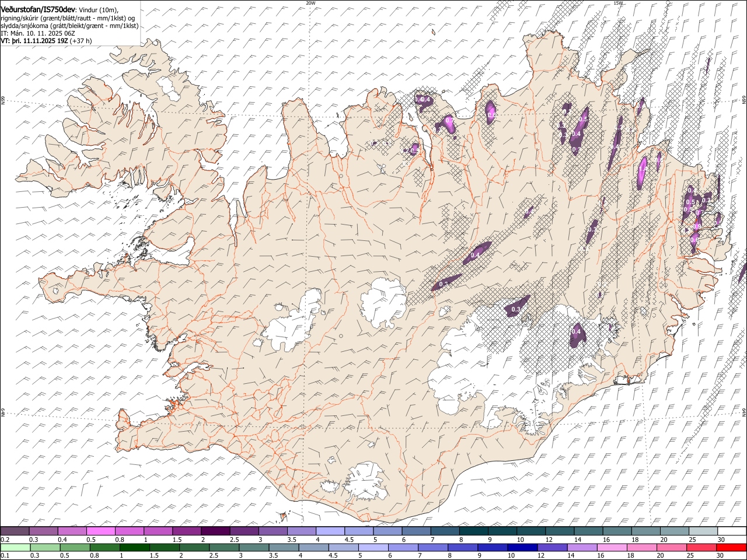The image size is (747, 560).
Task: Select the bright red 30 swatch, lower row
Action: (x=731, y=547)
